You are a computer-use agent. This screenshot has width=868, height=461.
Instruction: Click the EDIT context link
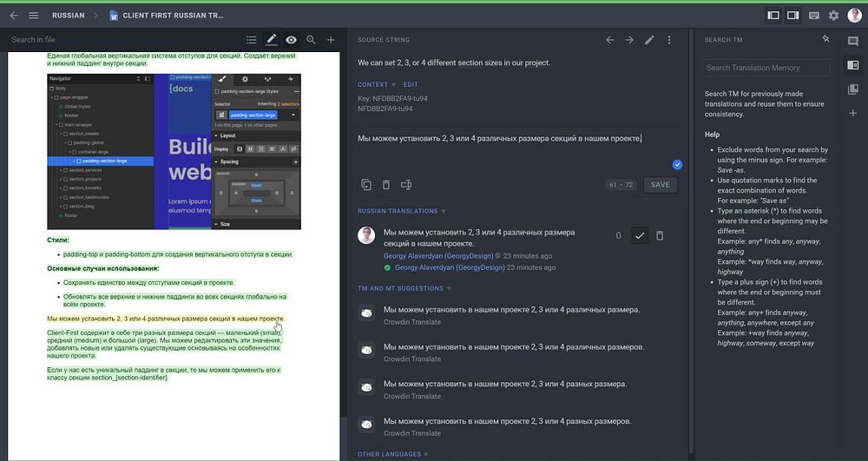click(x=411, y=85)
